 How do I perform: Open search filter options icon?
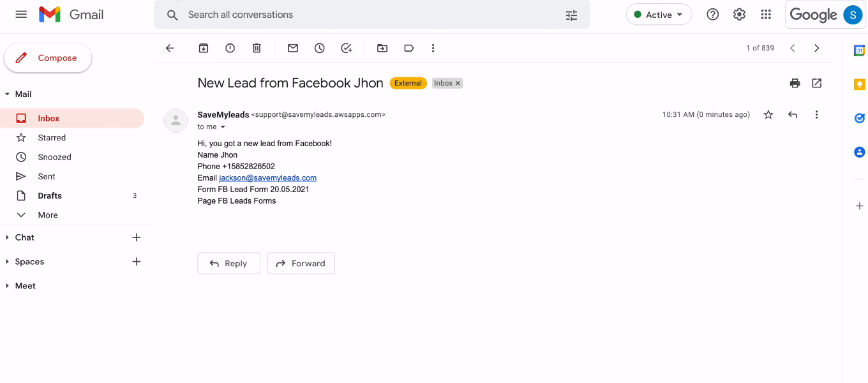571,15
